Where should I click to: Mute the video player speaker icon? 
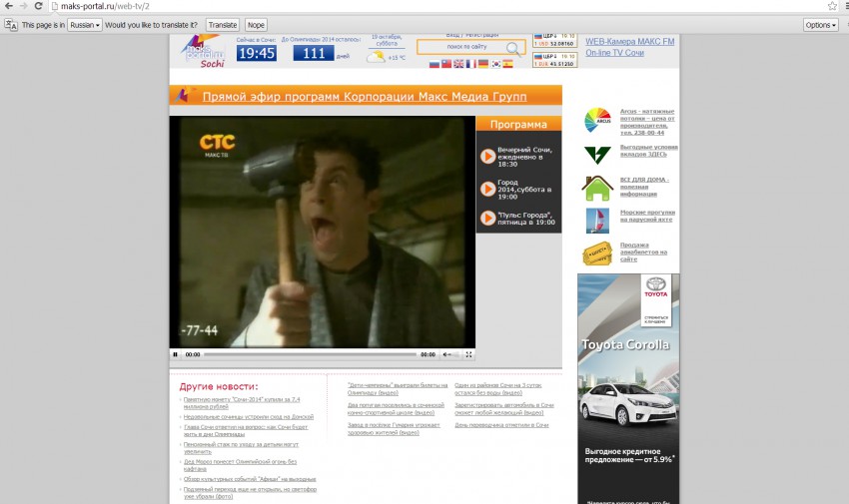click(x=446, y=354)
